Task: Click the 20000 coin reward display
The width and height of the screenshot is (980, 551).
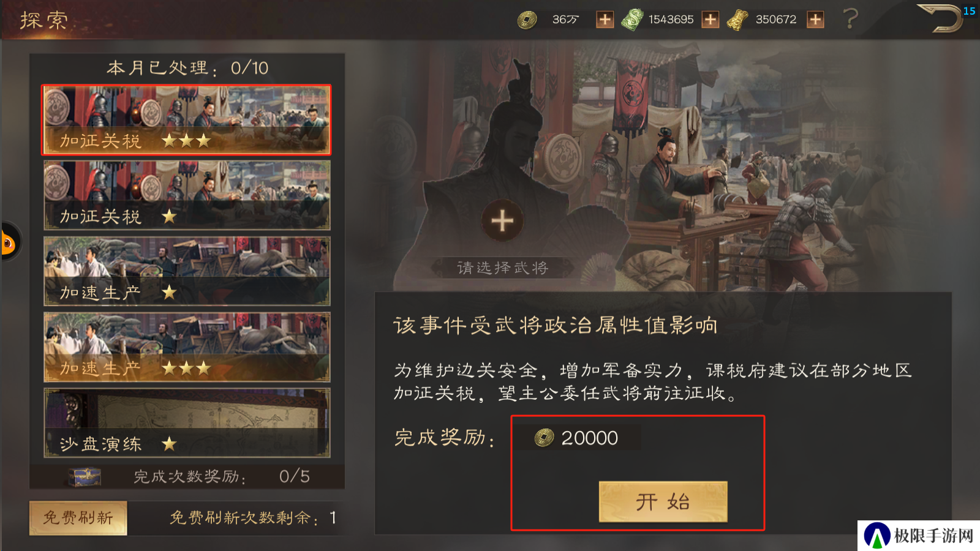Action: tap(577, 438)
